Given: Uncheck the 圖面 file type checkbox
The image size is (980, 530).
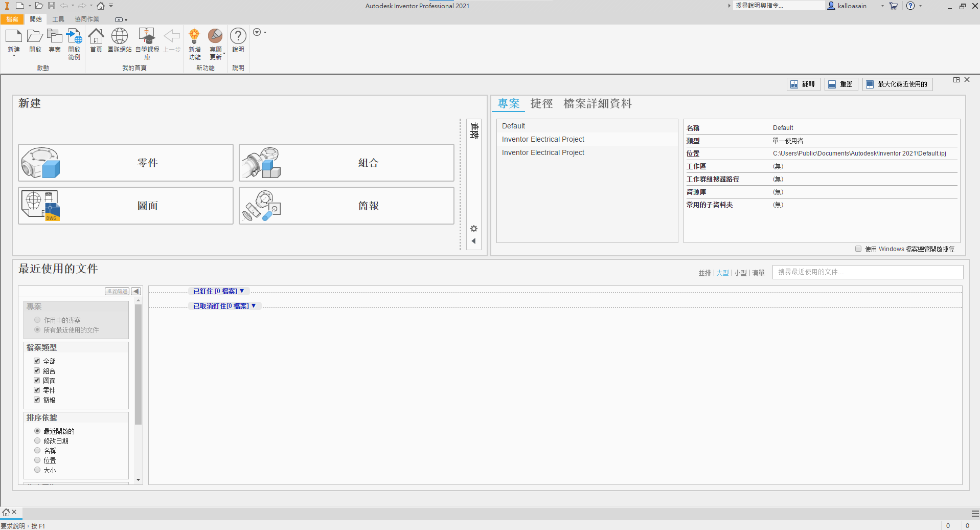Looking at the screenshot, I should [37, 381].
